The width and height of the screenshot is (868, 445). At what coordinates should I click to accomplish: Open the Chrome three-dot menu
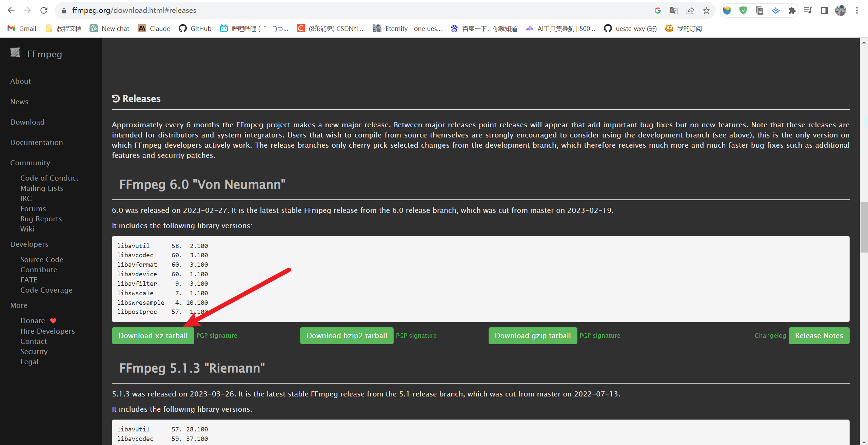[x=857, y=11]
